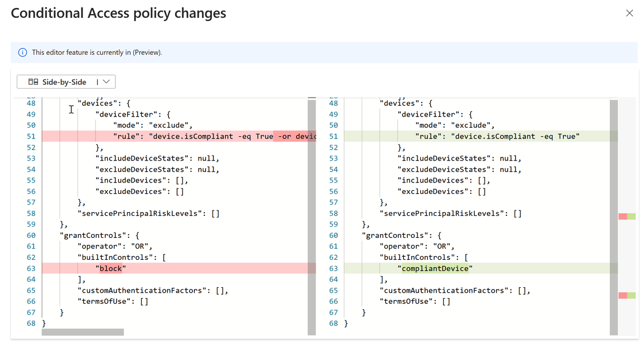Select the removed "block" line on line 63
644x342 pixels.
[x=110, y=268]
